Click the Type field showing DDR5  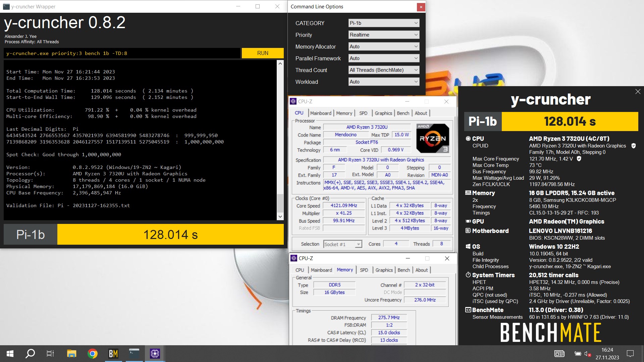click(x=334, y=285)
